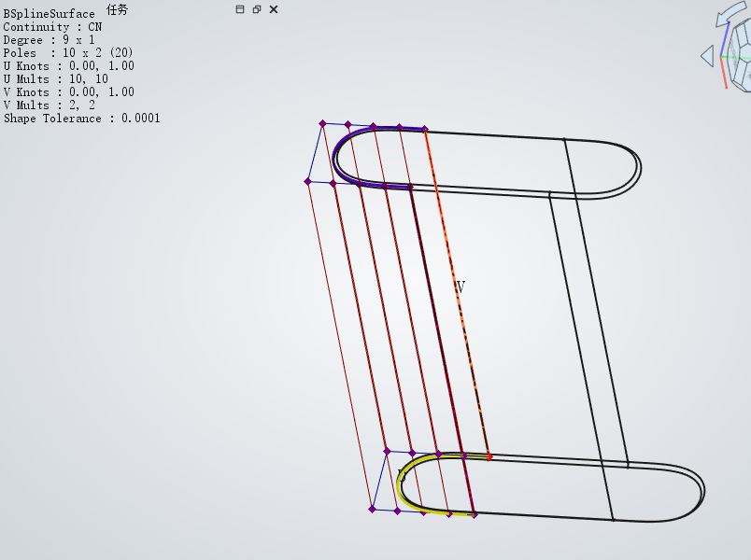The image size is (751, 560).
Task: Select the red highlighted pole marker
Action: (x=489, y=457)
